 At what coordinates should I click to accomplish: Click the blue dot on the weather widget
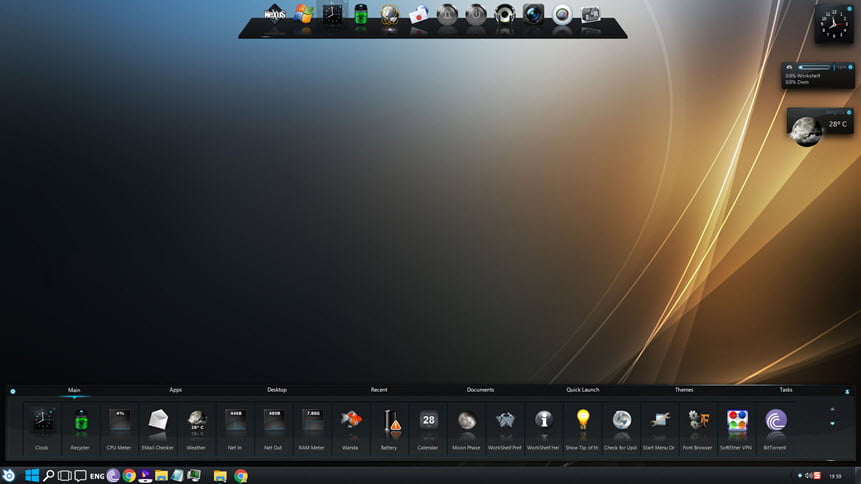click(849, 113)
